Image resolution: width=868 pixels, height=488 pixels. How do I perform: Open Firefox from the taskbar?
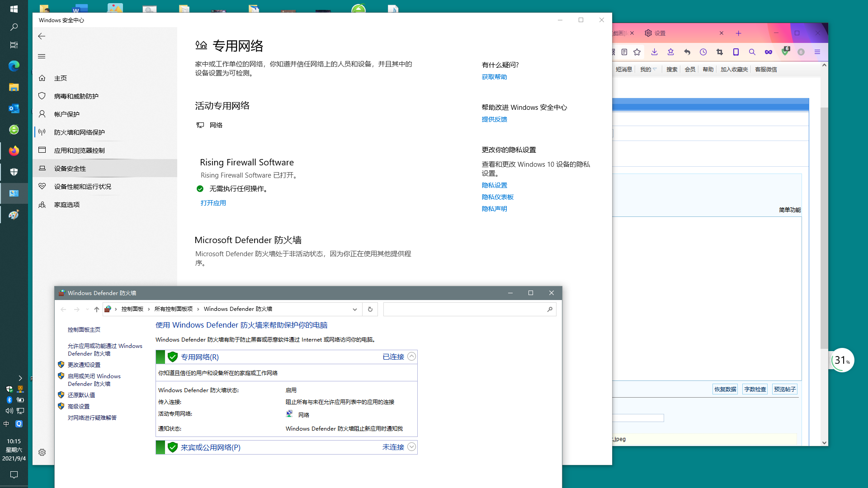pyautogui.click(x=14, y=151)
